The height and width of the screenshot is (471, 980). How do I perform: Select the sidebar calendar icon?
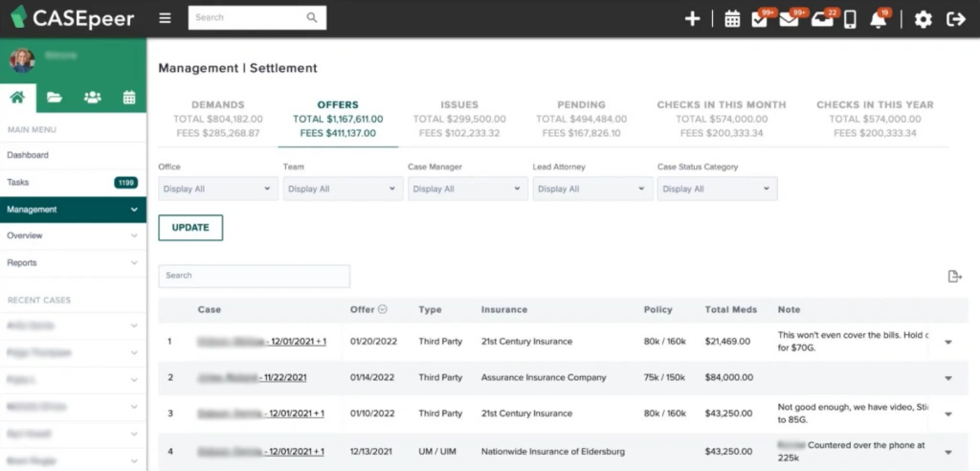(x=129, y=98)
